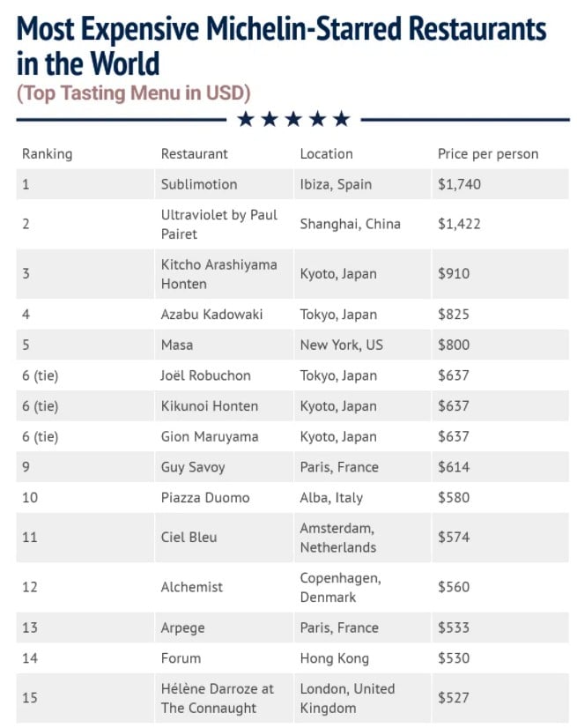Click the Location column header
The image size is (577, 728).
point(326,153)
